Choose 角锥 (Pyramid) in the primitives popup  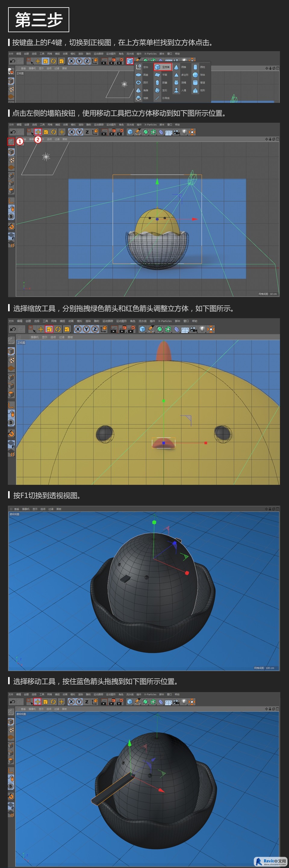142,90
